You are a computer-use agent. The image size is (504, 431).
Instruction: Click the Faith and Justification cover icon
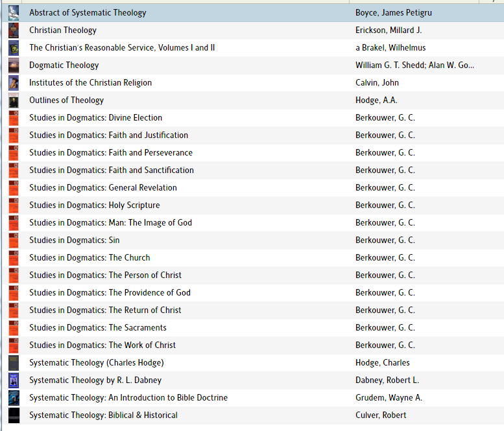point(14,135)
